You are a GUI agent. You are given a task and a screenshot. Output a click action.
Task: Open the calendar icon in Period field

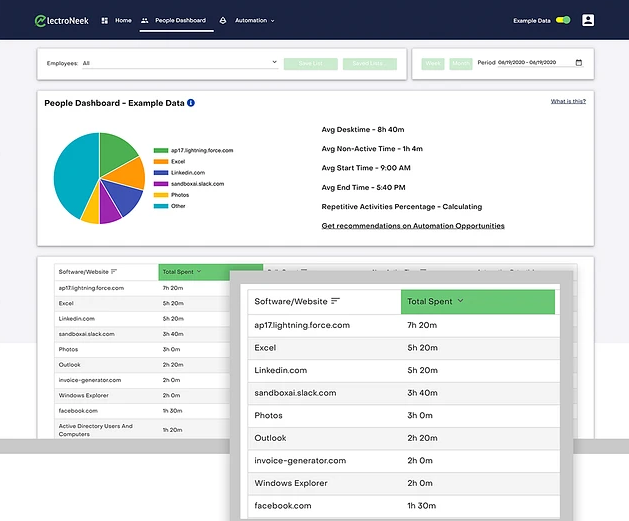coord(579,63)
